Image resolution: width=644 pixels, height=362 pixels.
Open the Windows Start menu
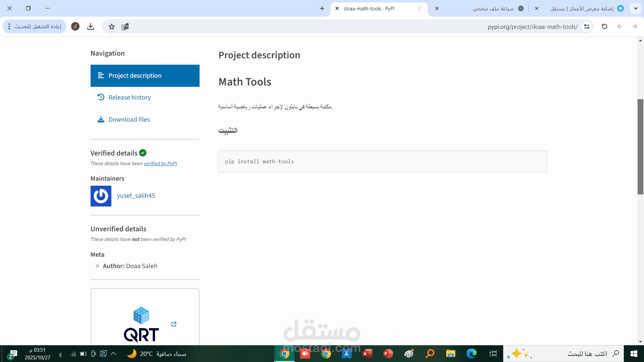[x=634, y=354]
